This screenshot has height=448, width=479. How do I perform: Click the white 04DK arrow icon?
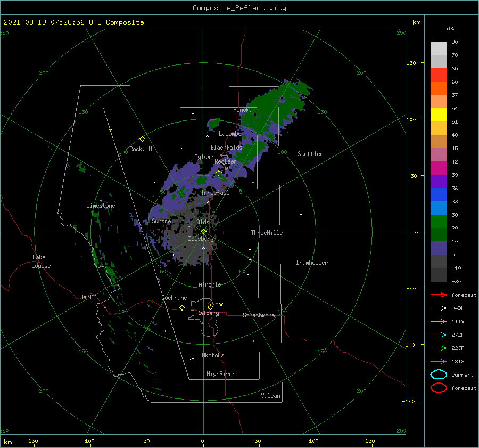point(439,308)
